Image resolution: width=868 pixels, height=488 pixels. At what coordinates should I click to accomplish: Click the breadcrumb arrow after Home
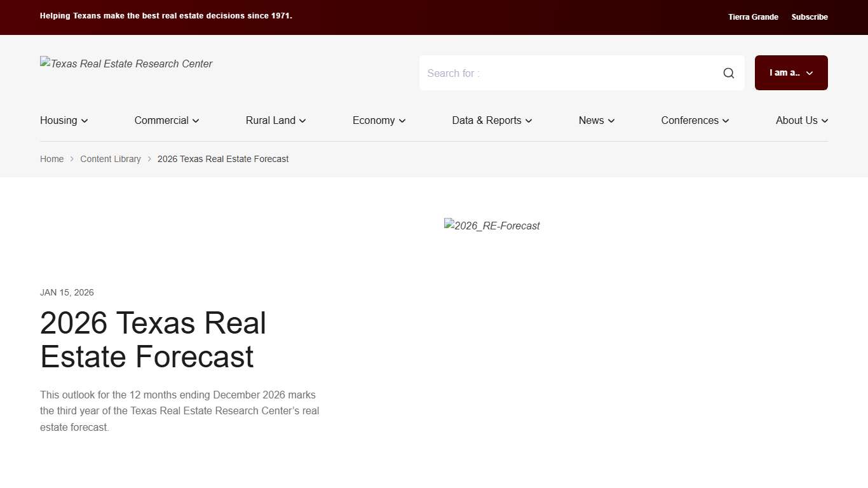[72, 159]
